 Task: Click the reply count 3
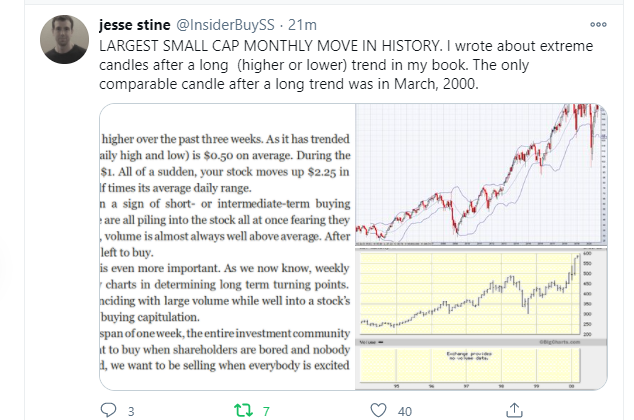pyautogui.click(x=132, y=408)
